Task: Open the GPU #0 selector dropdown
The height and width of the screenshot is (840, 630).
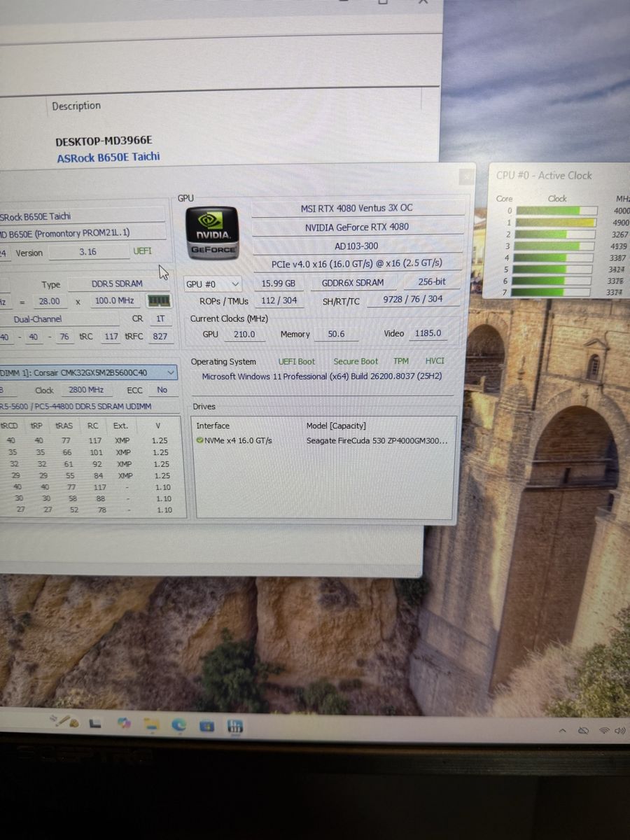Action: click(x=213, y=284)
